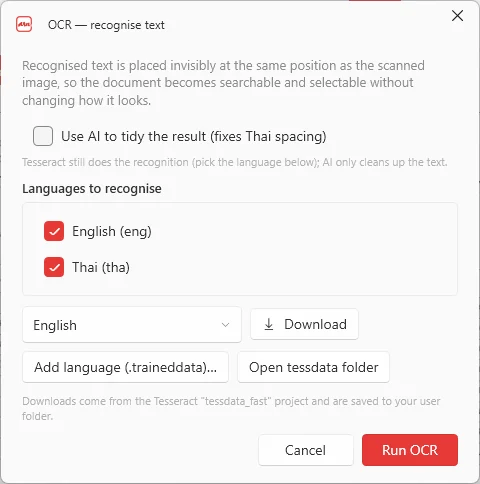Click the 'Languages to recognise' heading
This screenshot has width=480, height=484.
pyautogui.click(x=92, y=188)
